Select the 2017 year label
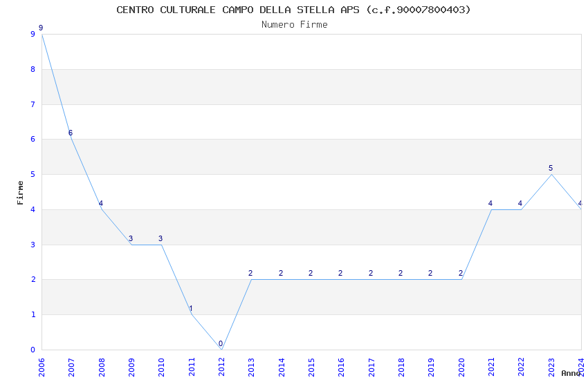The height and width of the screenshot is (380, 588). pos(371,368)
